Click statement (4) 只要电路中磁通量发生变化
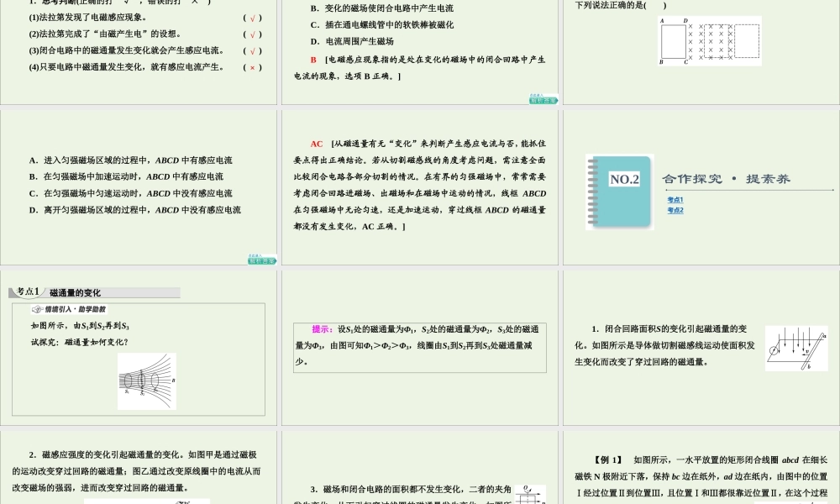 pos(127,67)
